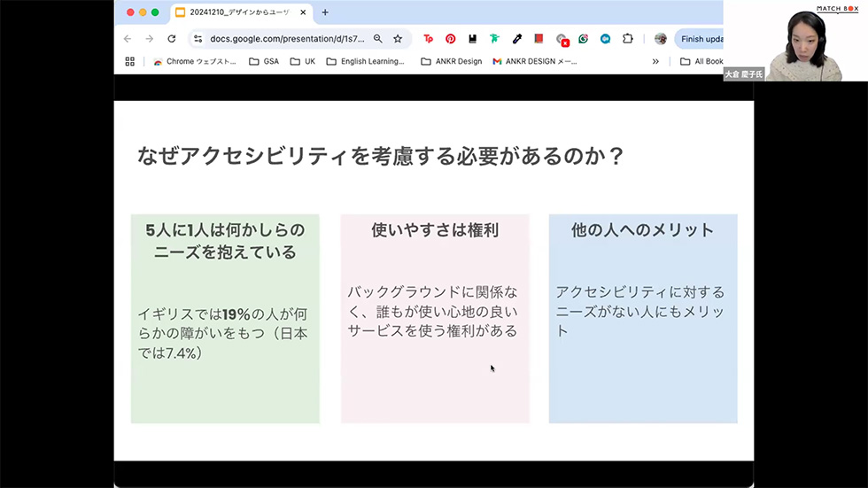Show hidden bookmarks with the chevron
Viewport: 868px width, 488px height.
655,61
